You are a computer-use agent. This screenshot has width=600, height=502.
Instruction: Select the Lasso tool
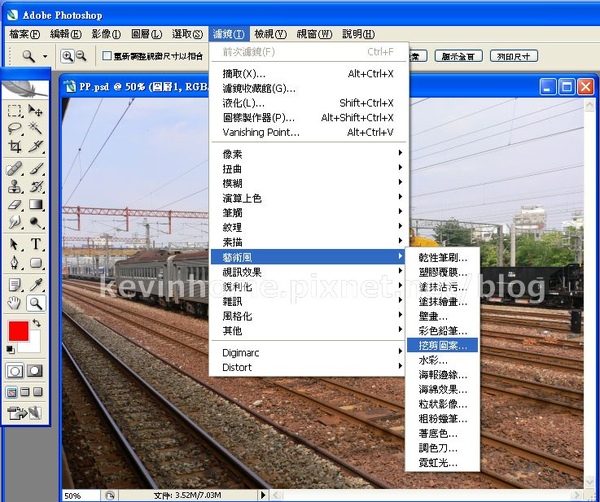(15, 128)
